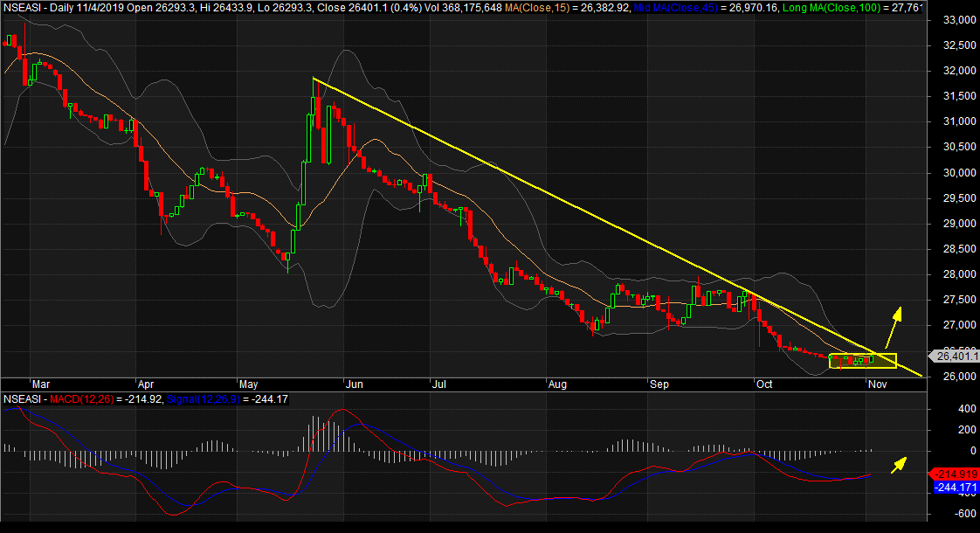Click the Jun label on the time axis
This screenshot has height=533, width=980.
coord(355,384)
